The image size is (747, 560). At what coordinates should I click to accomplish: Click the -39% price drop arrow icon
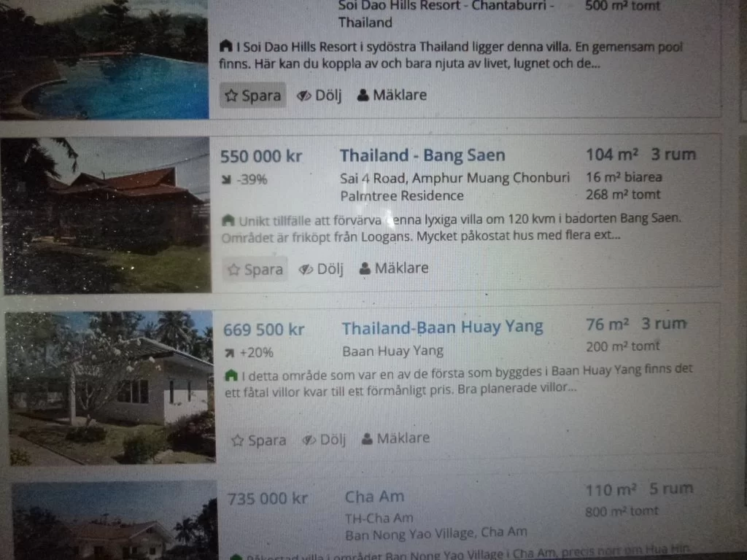click(227, 179)
